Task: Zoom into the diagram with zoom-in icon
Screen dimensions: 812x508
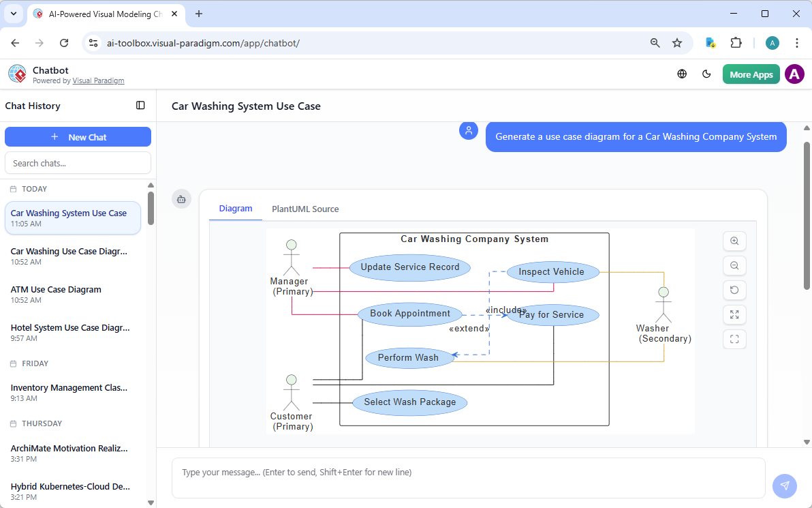Action: click(734, 241)
